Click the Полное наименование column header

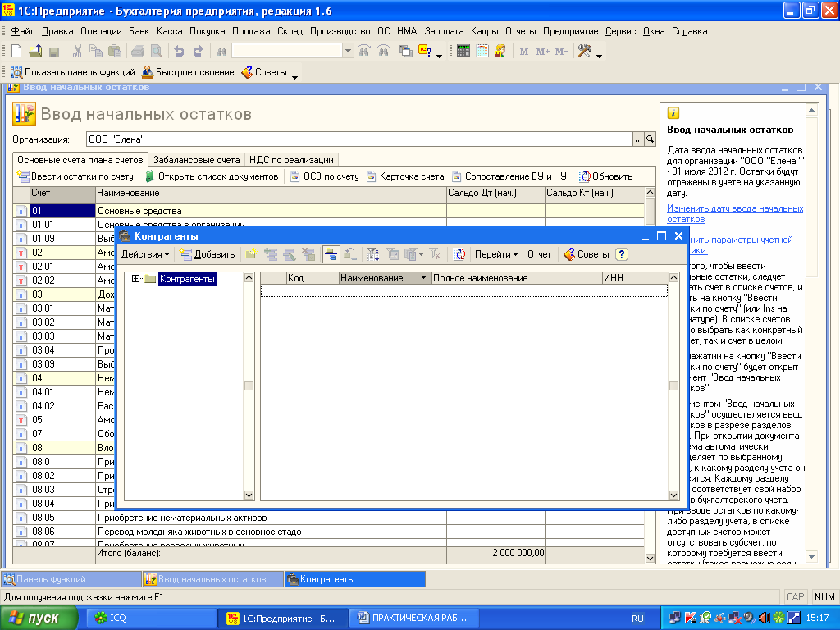(517, 278)
